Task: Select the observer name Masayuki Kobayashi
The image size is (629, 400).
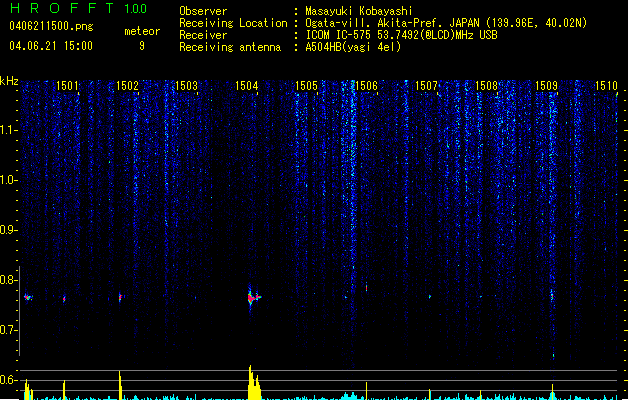Action: click(359, 11)
